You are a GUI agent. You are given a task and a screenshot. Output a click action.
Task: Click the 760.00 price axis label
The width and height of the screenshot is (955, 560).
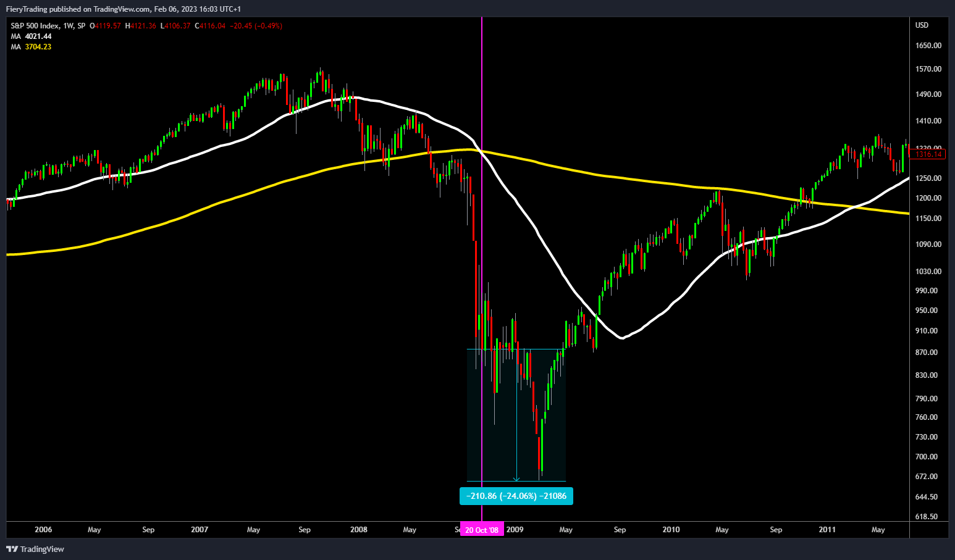click(x=927, y=417)
